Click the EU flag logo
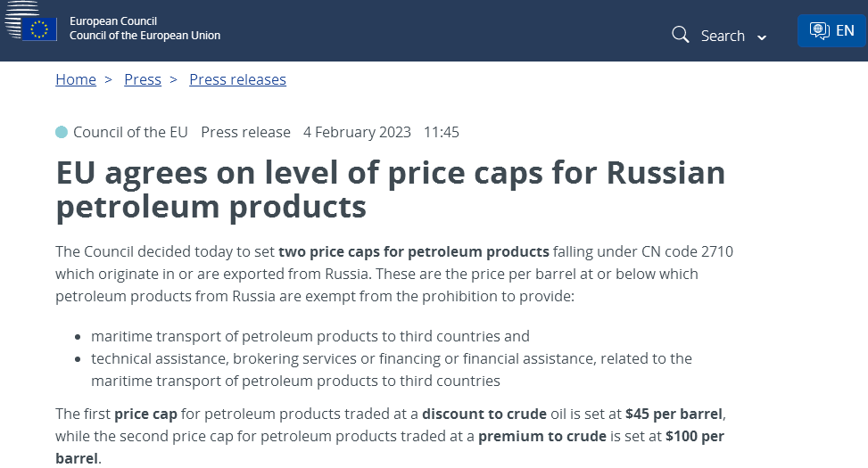The height and width of the screenshot is (468, 868). pos(38,29)
